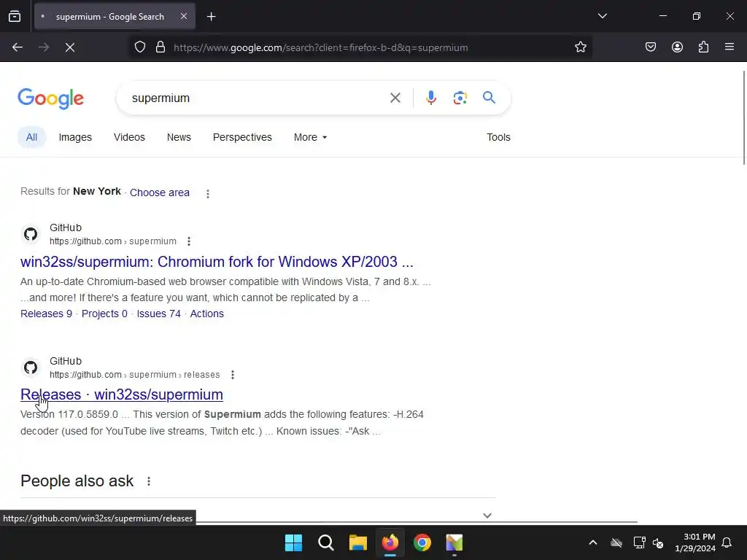Open Releases 9 sitelink

coord(46,314)
